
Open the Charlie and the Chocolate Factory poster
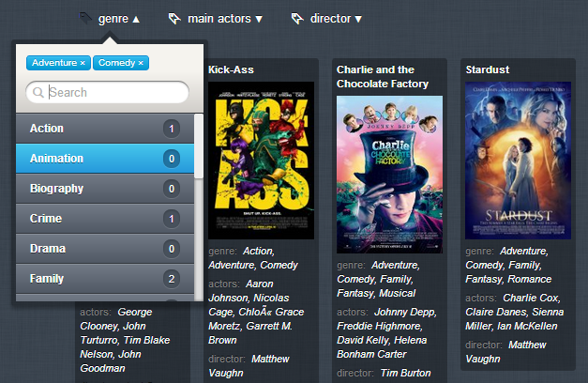(x=389, y=175)
